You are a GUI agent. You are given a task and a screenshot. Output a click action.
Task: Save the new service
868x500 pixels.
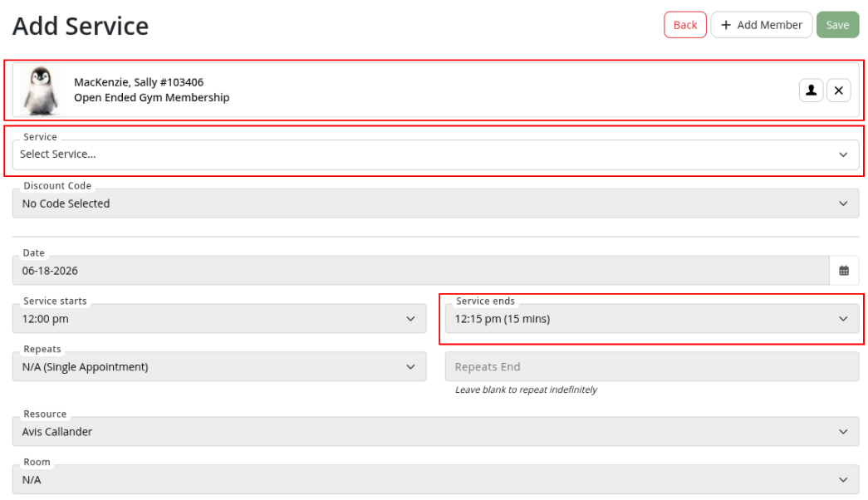[837, 25]
